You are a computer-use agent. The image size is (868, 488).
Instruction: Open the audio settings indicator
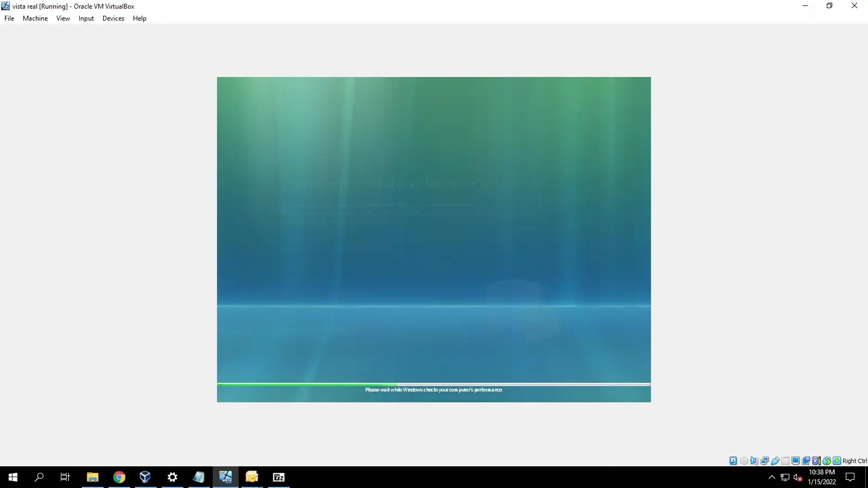pyautogui.click(x=754, y=461)
